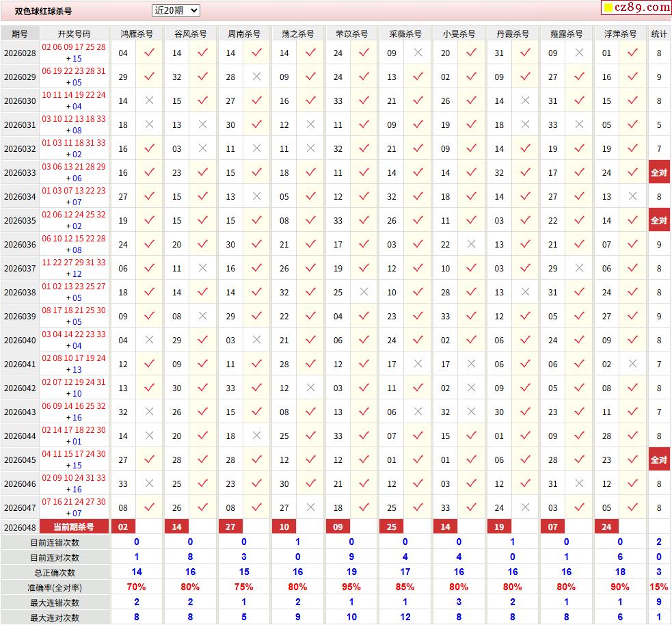672x625 pixels.
Task: Click the 统计 column header
Action: coord(659,34)
